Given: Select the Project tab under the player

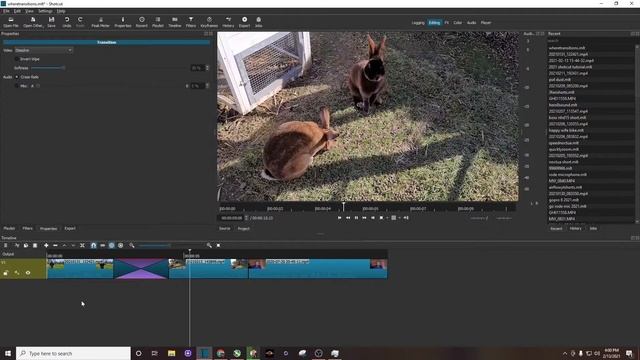Looking at the screenshot, I should point(243,229).
